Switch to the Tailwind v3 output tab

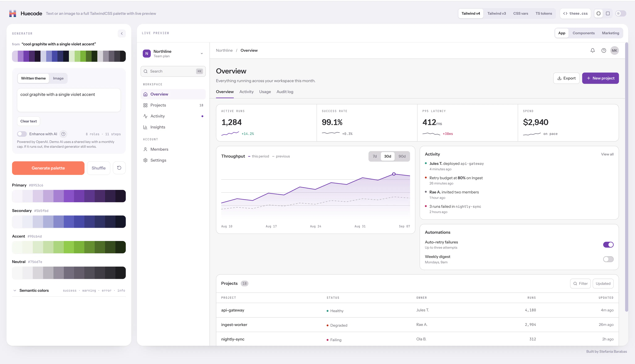point(496,13)
